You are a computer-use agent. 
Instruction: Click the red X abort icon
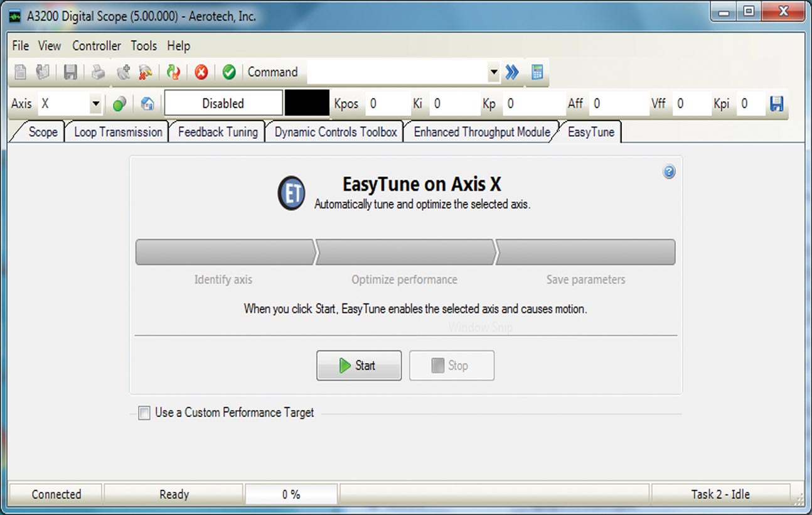tap(201, 73)
